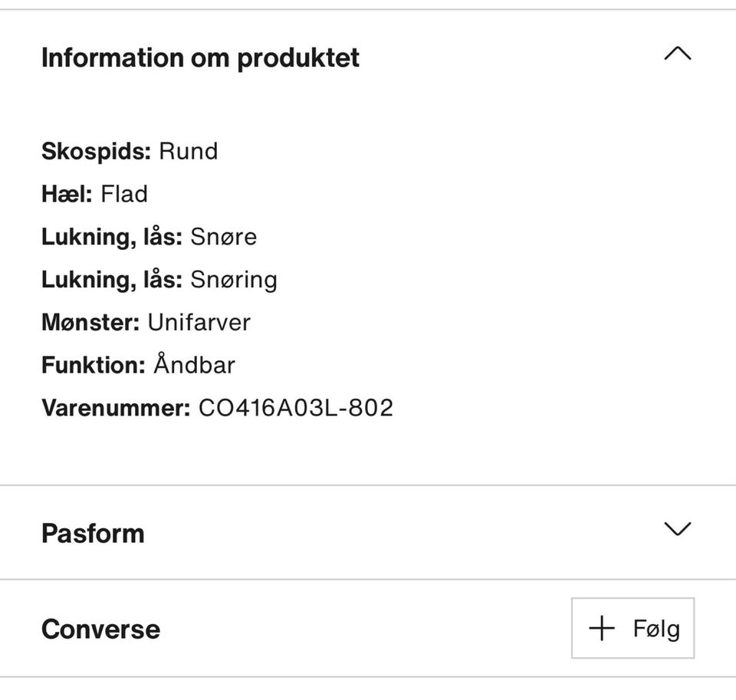Click the Information om produktet heading
The height and width of the screenshot is (700, 736).
point(200,58)
